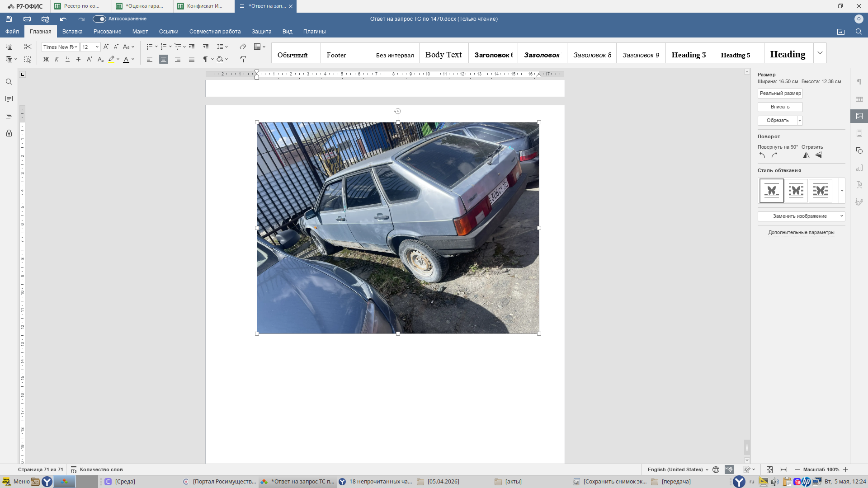Open shape settings in right sidebar
868x488 pixels.
(859, 150)
